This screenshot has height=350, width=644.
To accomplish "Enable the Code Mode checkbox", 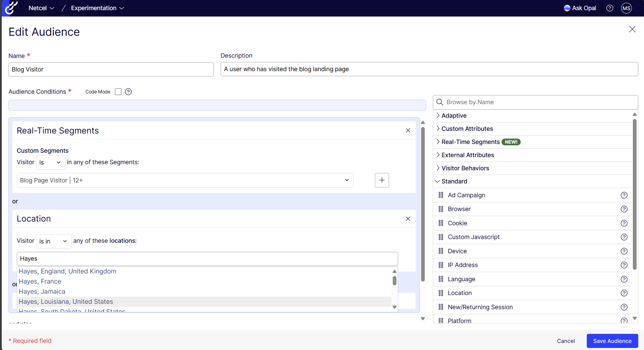I will [x=118, y=92].
